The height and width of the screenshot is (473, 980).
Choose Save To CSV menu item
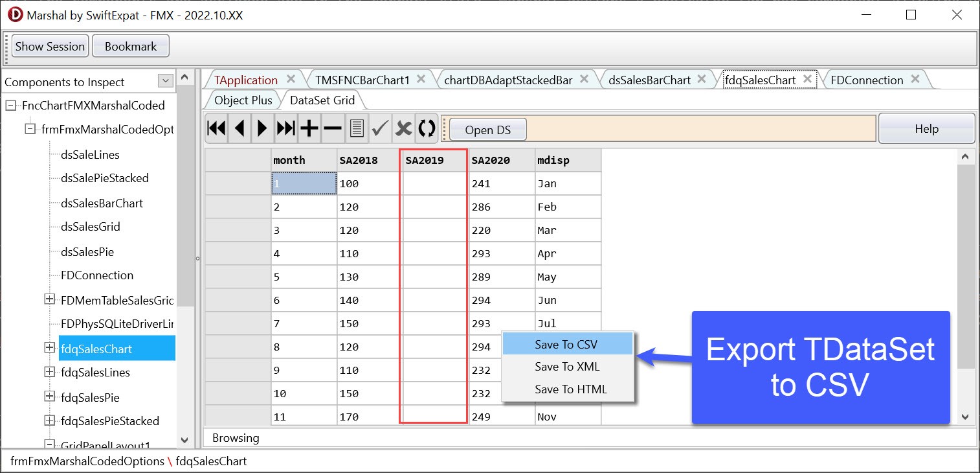coord(567,344)
